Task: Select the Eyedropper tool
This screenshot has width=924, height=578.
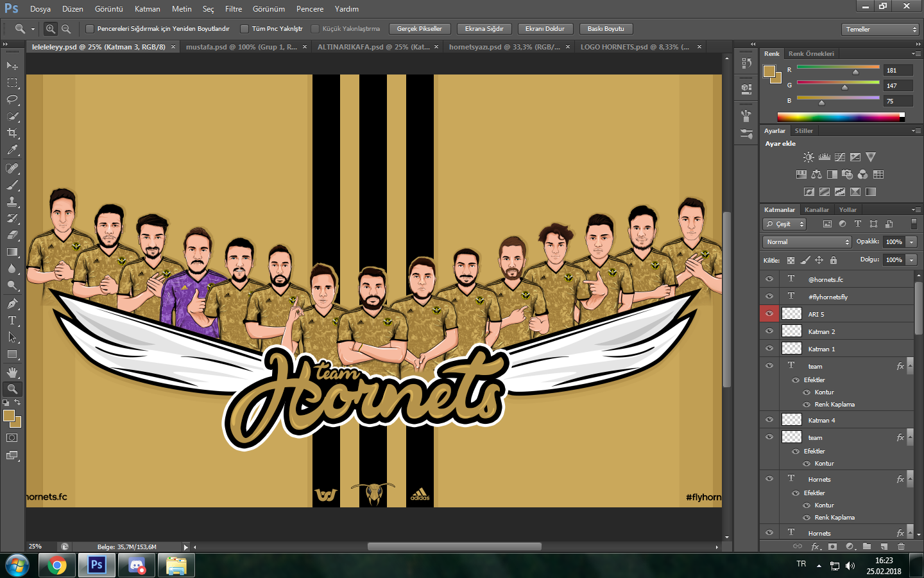Action: [x=12, y=150]
